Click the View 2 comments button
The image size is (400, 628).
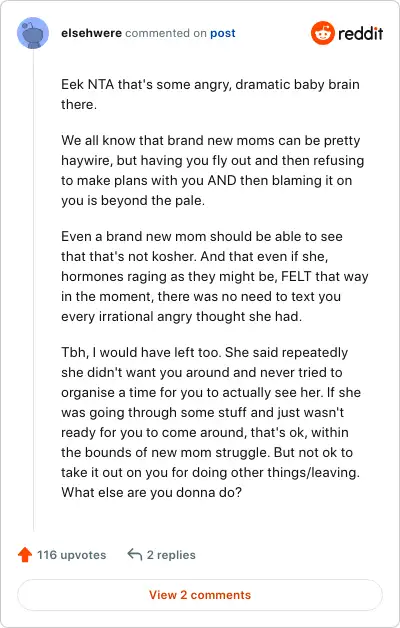point(200,595)
